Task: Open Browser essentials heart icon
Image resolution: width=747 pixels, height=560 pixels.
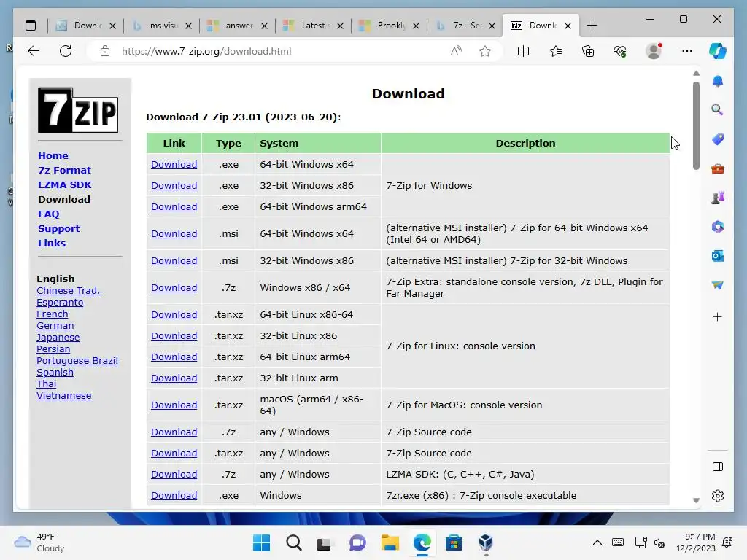Action: pos(620,51)
